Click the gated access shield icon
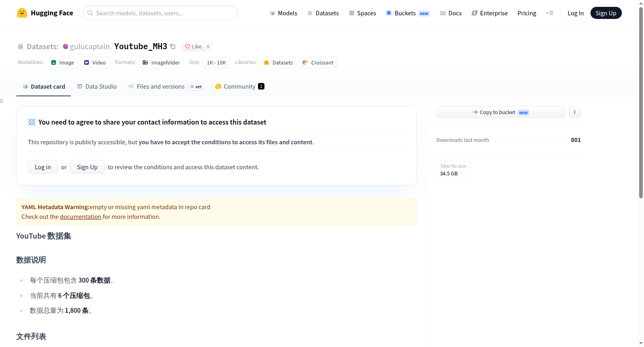 click(32, 122)
